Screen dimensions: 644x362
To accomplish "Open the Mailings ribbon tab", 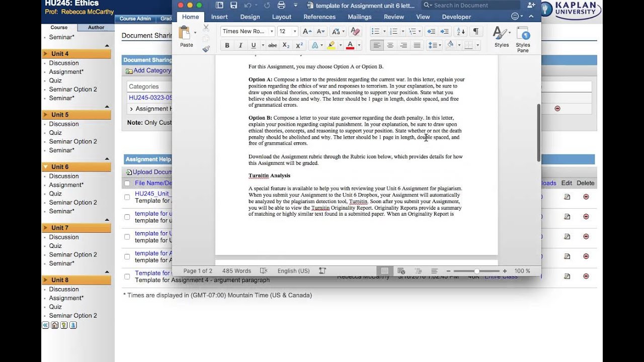I will pos(360,17).
